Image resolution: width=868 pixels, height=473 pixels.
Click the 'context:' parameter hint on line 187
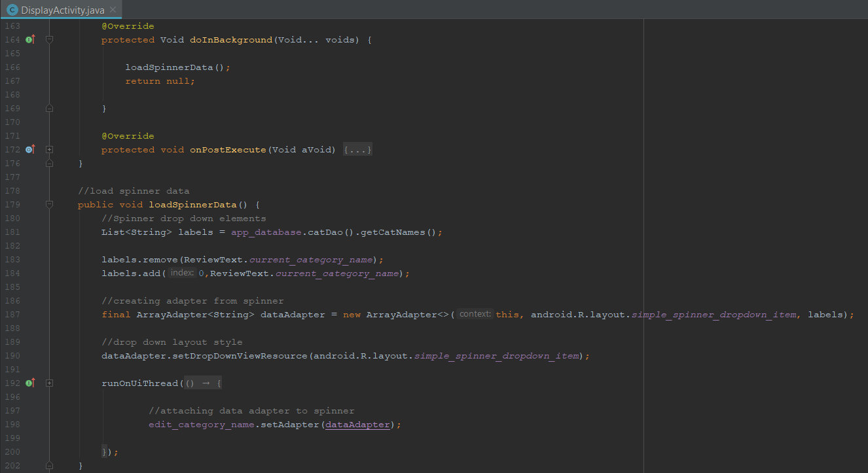point(475,315)
